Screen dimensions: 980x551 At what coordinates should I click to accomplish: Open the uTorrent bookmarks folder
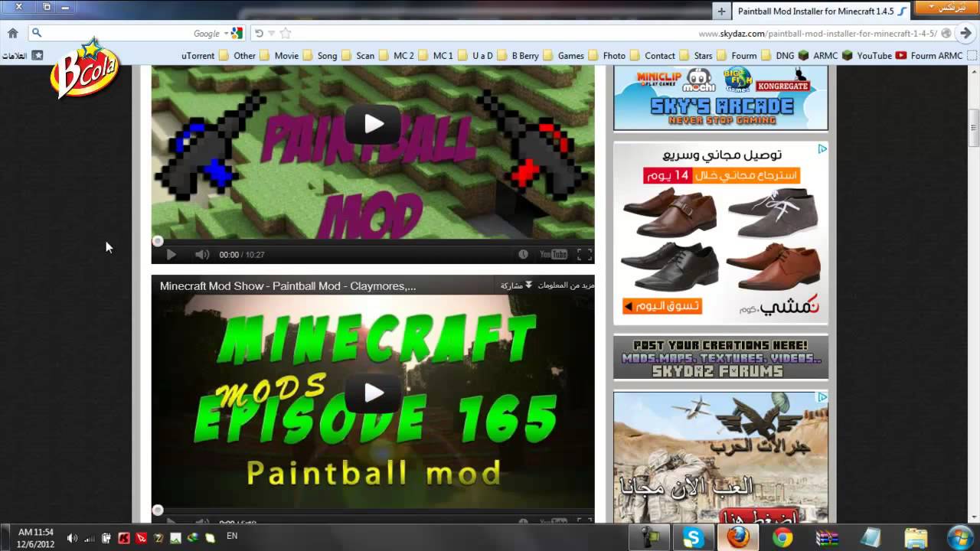click(204, 55)
